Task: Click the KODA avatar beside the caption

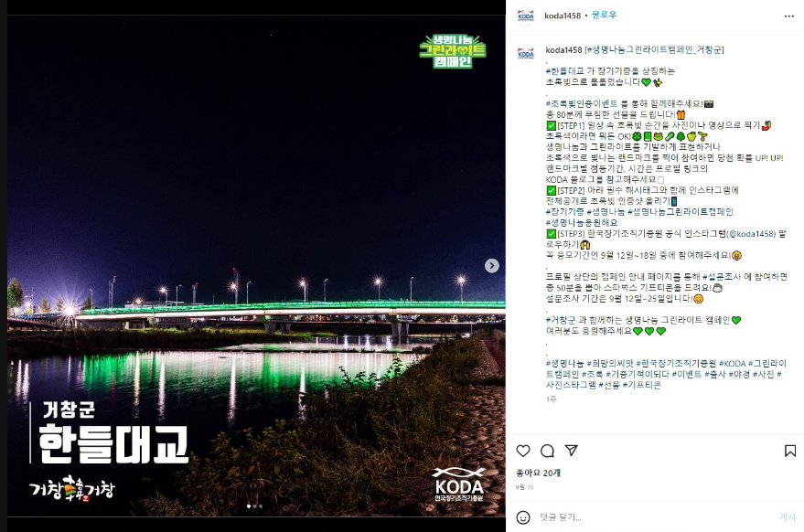Action: [526, 53]
